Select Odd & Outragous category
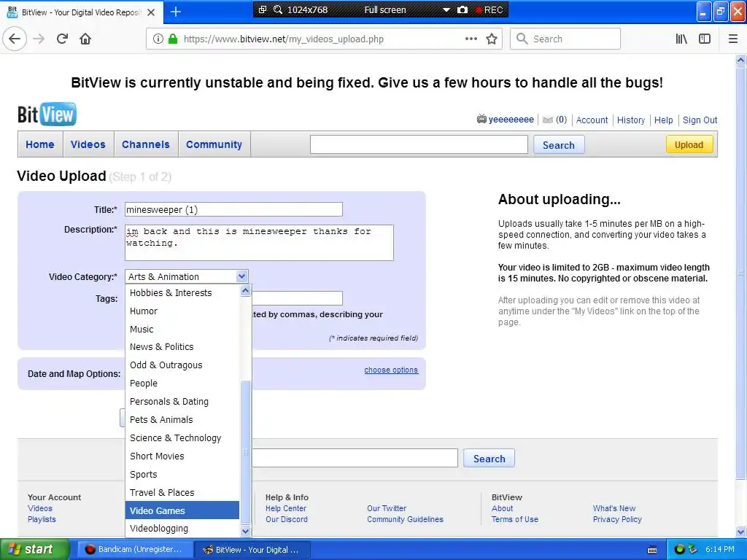 (x=182, y=365)
